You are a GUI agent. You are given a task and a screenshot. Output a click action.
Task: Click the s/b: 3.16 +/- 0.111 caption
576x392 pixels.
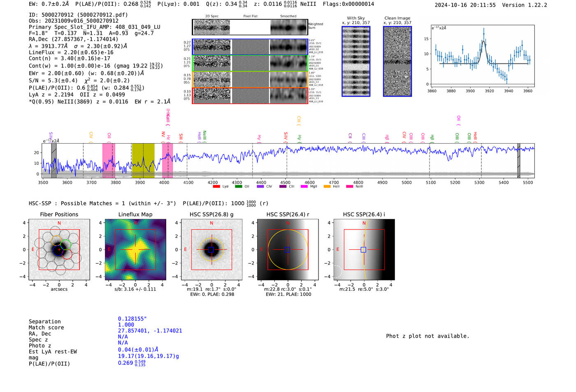pyautogui.click(x=135, y=289)
